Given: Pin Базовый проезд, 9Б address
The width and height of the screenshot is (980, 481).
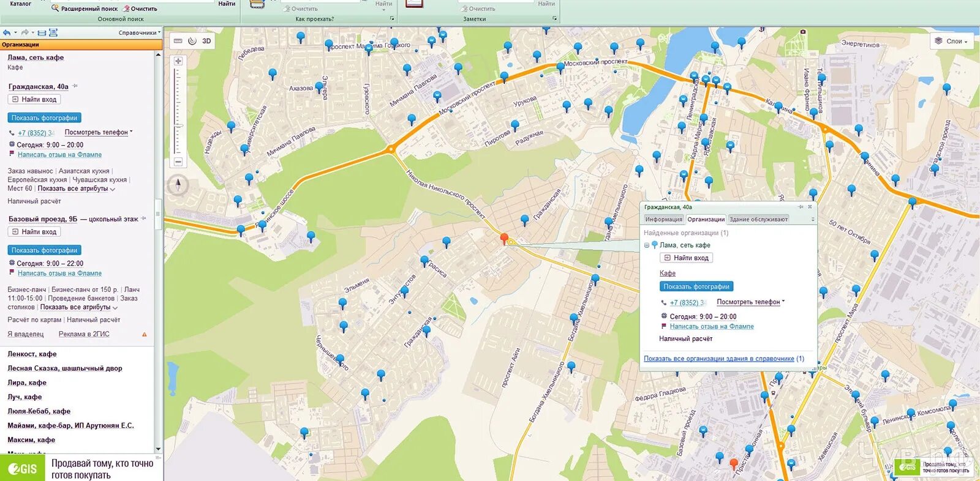Looking at the screenshot, I should tap(144, 218).
